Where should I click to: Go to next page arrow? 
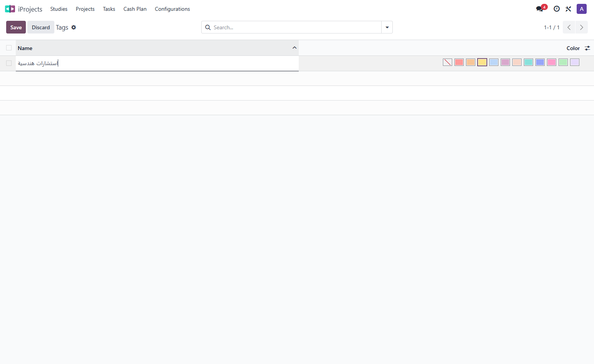581,27
